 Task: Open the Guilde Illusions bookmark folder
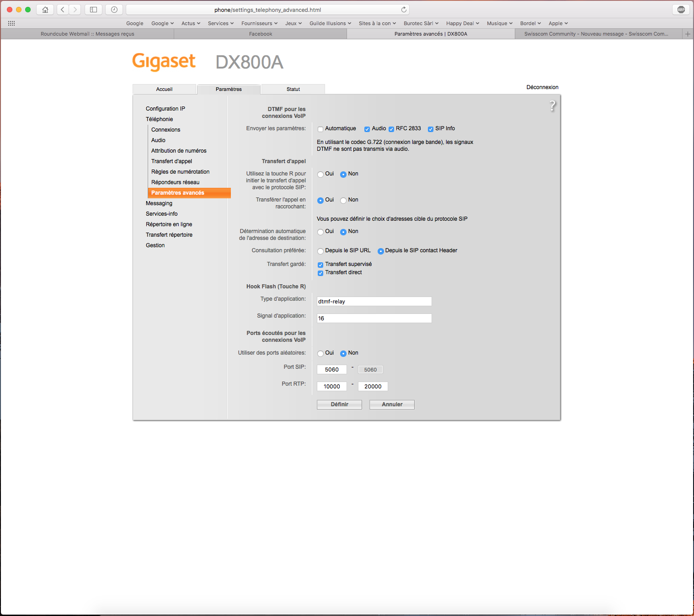330,23
